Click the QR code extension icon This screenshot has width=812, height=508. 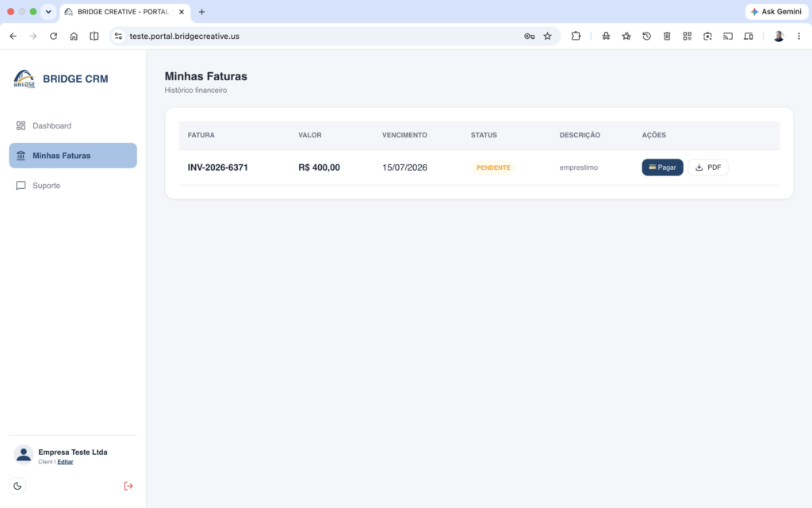pyautogui.click(x=688, y=37)
